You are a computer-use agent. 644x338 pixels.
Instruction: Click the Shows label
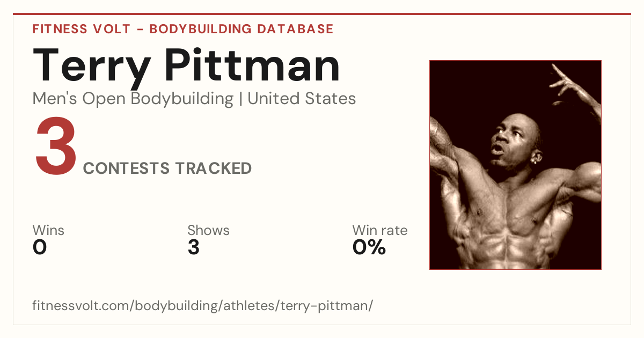click(208, 231)
